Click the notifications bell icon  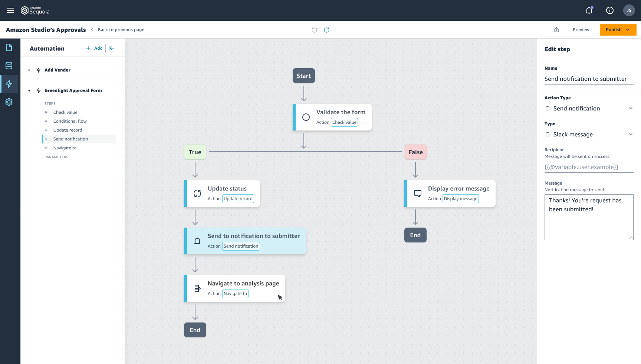point(589,10)
